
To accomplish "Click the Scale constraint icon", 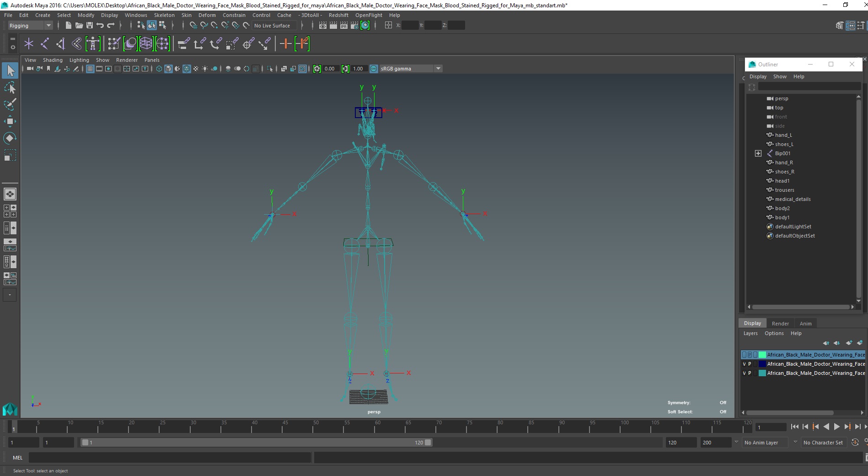I will 232,44.
